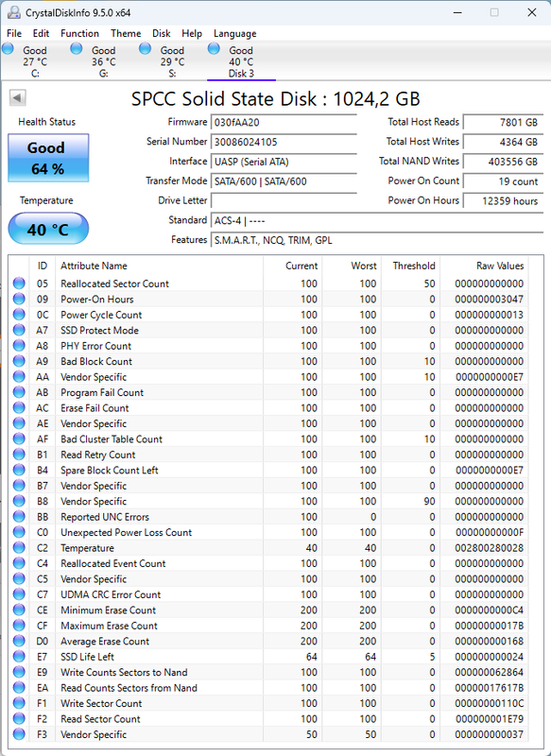Click the status icon for Minimum Erase Count

(x=19, y=610)
